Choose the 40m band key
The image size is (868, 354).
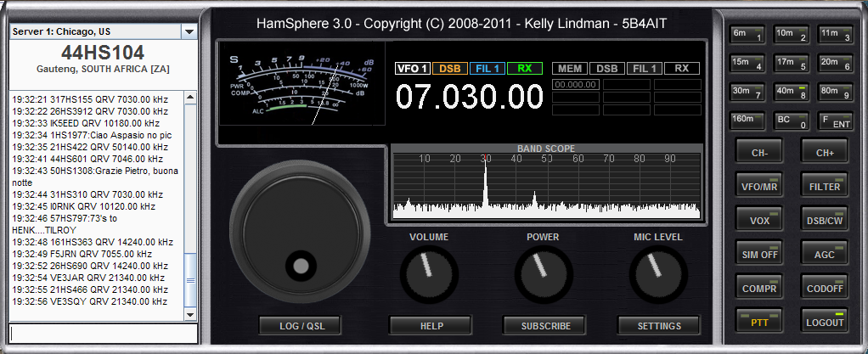pos(791,92)
